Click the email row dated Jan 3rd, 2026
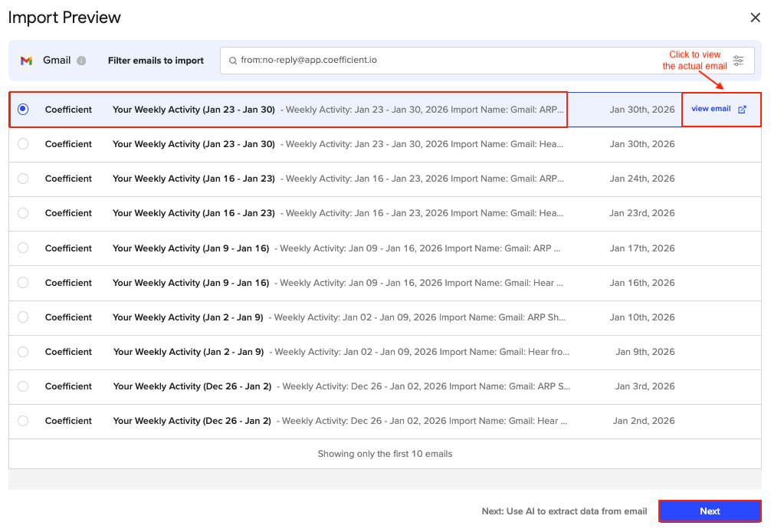 (x=345, y=386)
